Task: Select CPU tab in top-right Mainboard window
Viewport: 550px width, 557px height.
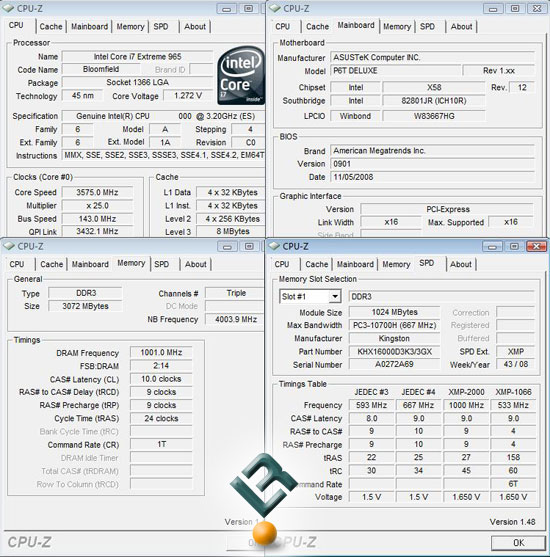Action: 283,27
